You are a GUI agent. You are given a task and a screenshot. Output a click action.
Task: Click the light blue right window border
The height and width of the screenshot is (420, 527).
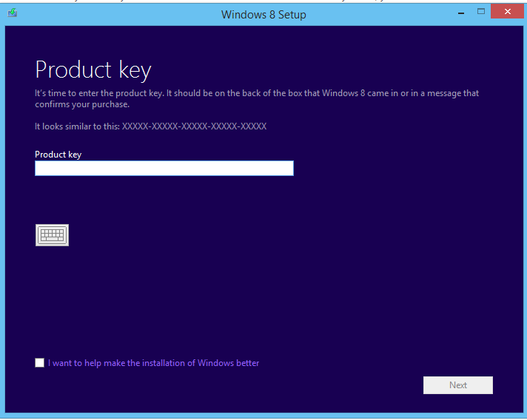(x=524, y=222)
